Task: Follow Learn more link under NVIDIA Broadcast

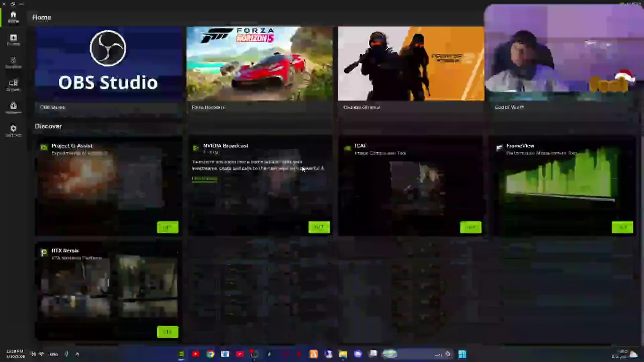Action: pyautogui.click(x=204, y=178)
